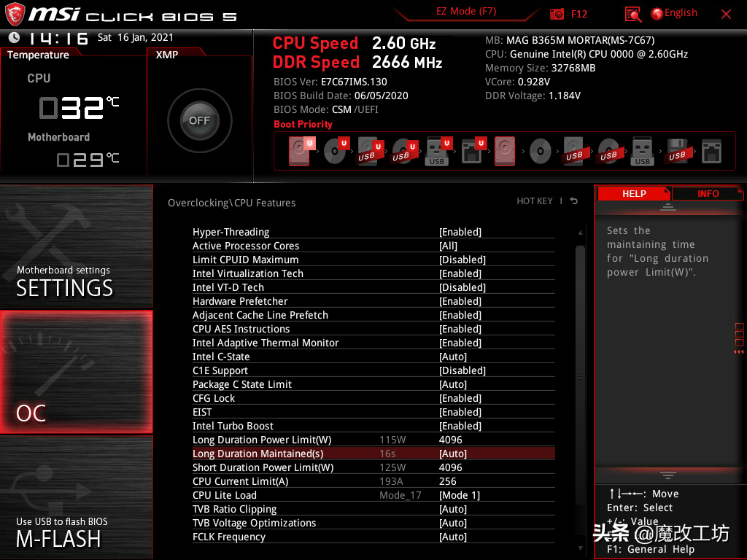Open Intel C-State [Auto] options
The image size is (747, 560).
click(x=452, y=357)
